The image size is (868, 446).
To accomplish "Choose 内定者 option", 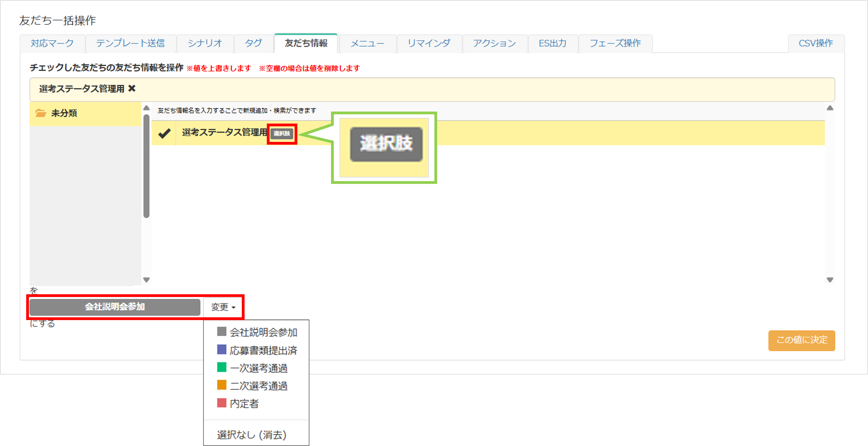I will (x=256, y=403).
